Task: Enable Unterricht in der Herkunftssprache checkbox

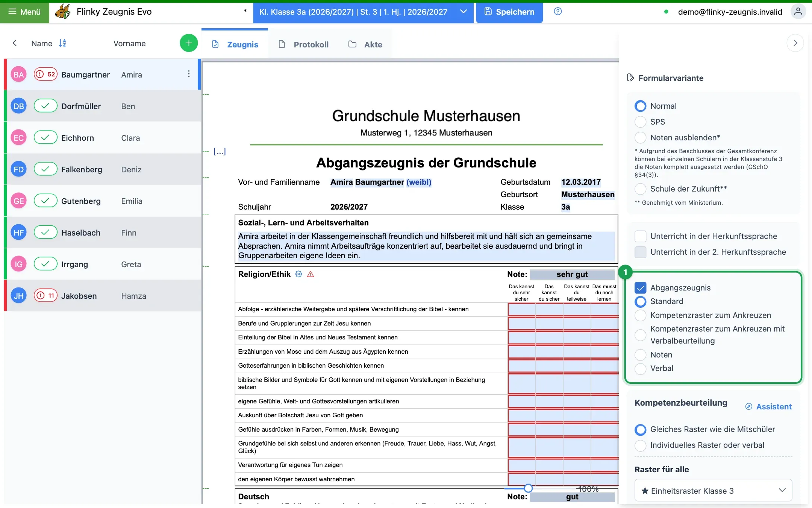Action: pyautogui.click(x=641, y=236)
